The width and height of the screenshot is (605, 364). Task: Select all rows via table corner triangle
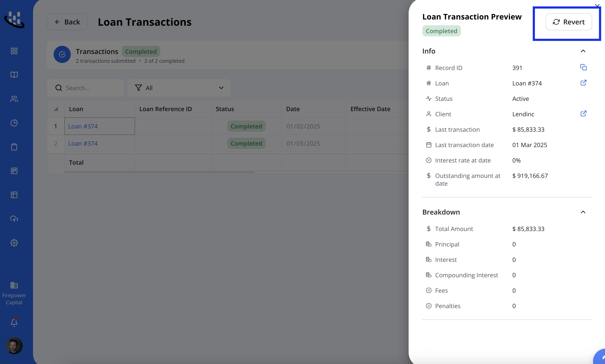pos(56,109)
